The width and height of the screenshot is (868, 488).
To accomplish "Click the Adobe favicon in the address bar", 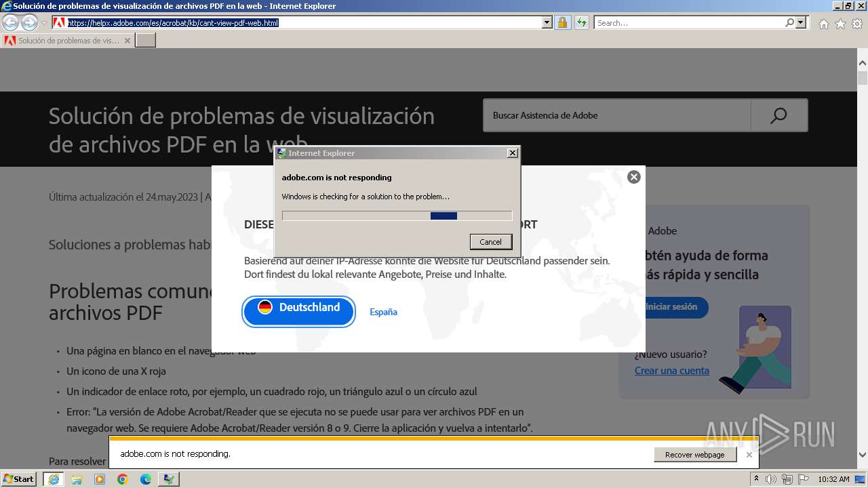I will 59,22.
